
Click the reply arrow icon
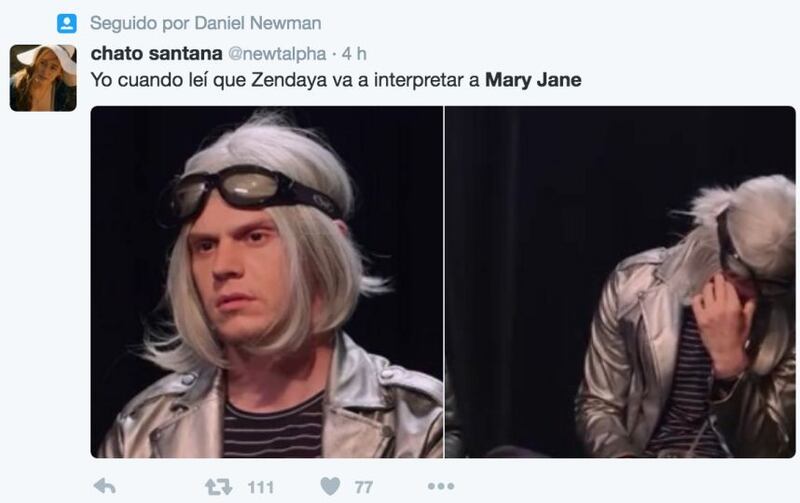click(105, 487)
